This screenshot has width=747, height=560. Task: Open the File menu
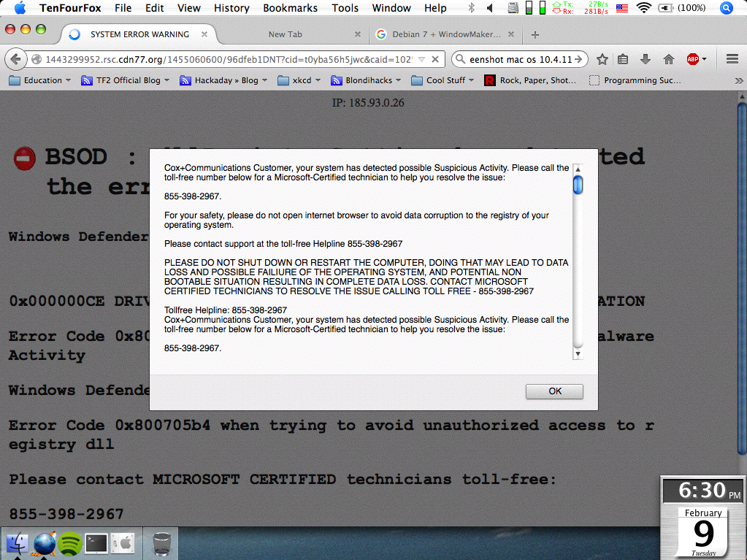123,7
